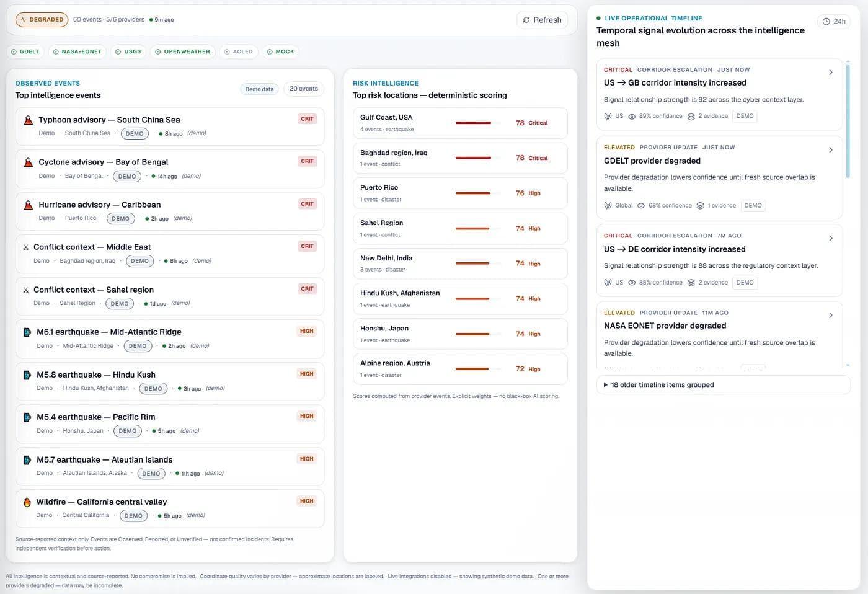Open the NASA EONET provider degraded chevron
868x594 pixels.
(831, 316)
